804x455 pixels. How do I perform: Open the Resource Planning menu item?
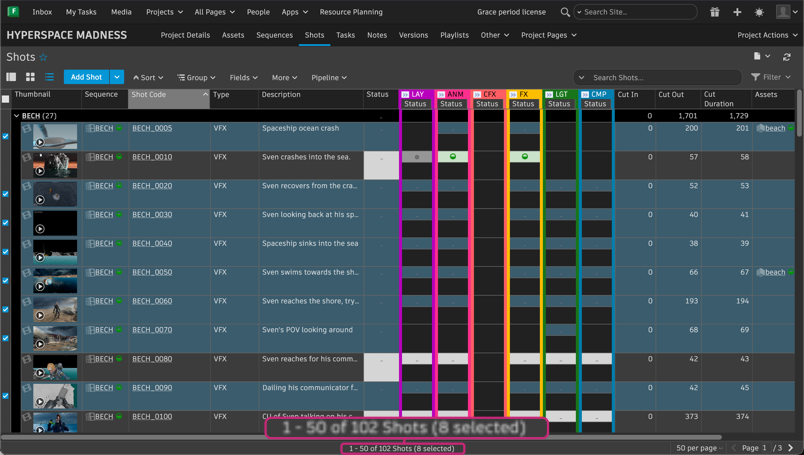coord(351,12)
